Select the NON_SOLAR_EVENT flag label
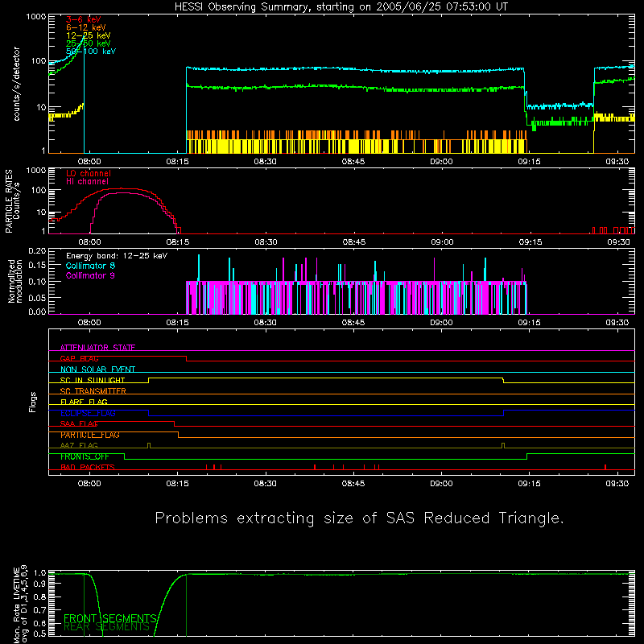 pos(97,369)
